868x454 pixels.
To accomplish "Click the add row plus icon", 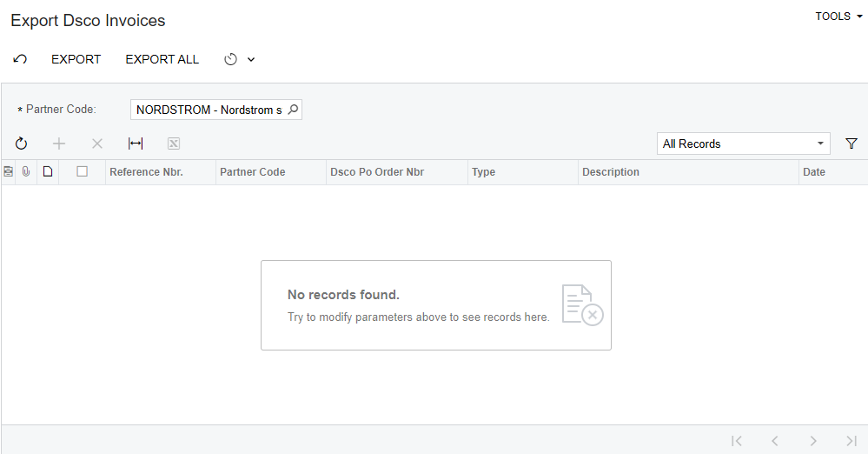I will tap(59, 144).
